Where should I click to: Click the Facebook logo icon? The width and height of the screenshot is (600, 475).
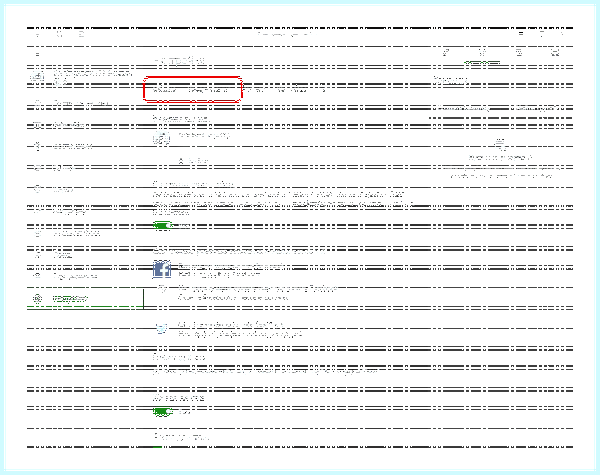pos(162,269)
